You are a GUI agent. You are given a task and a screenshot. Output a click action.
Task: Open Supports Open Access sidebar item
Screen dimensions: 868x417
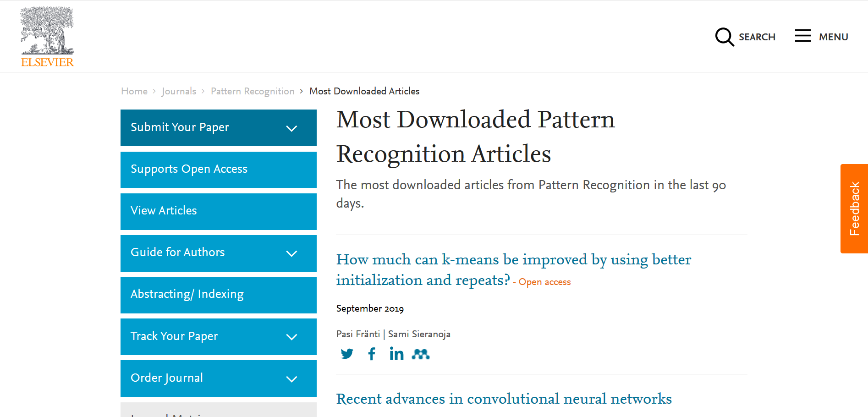189,169
